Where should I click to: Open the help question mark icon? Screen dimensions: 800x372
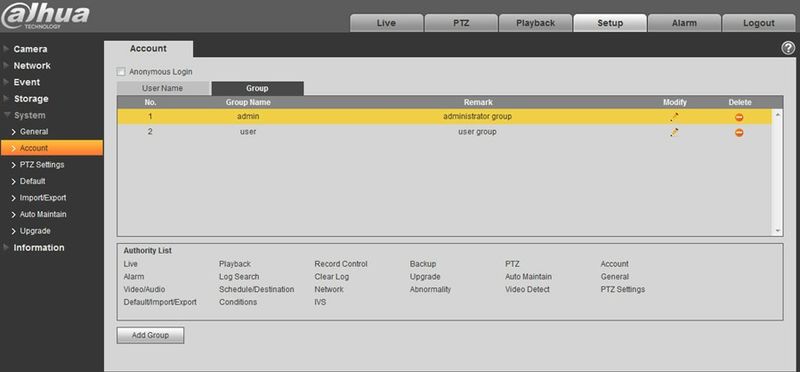click(x=788, y=48)
